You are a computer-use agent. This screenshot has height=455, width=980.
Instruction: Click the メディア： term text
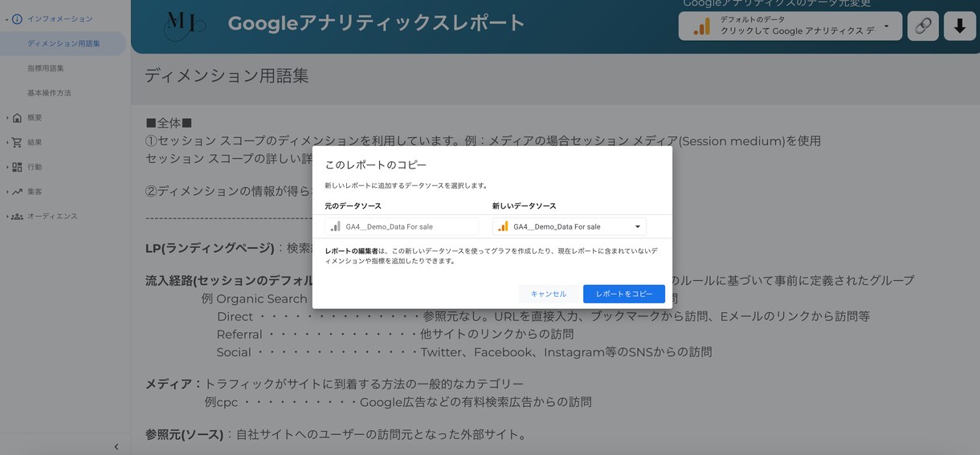[174, 384]
